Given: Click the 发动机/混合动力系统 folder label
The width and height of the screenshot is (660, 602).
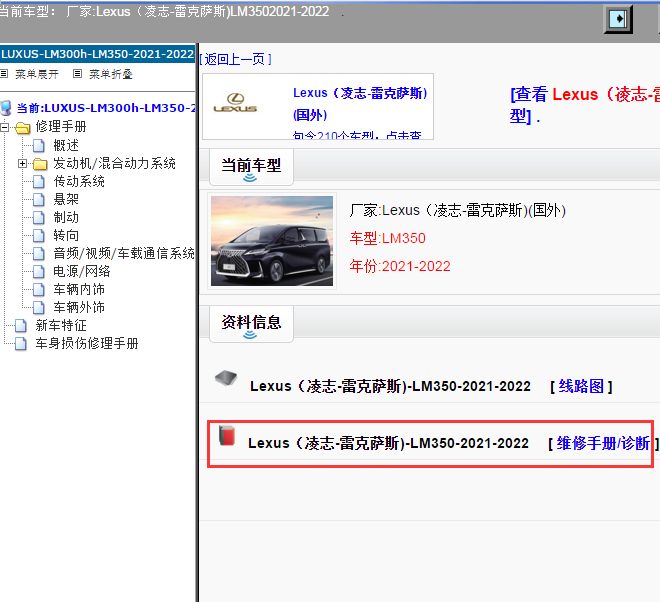Looking at the screenshot, I should [114, 164].
